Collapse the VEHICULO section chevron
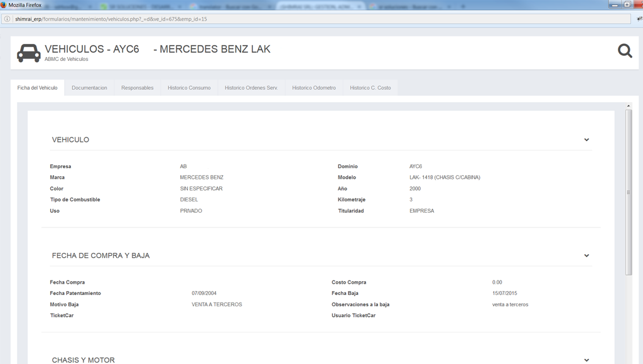Viewport: 643px width, 364px height. pos(586,140)
